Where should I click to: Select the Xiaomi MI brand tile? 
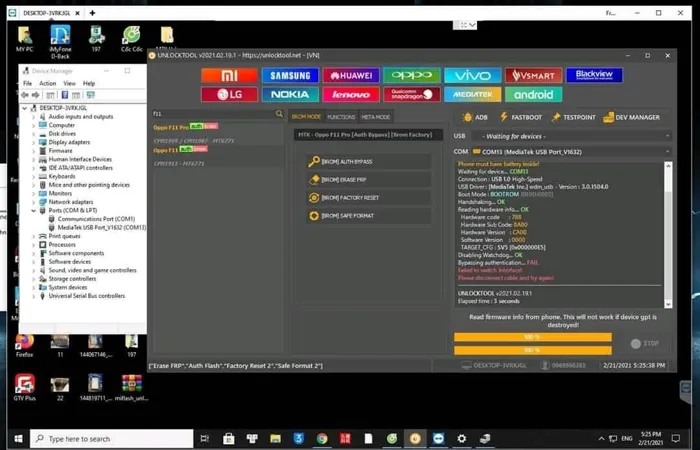click(x=229, y=75)
